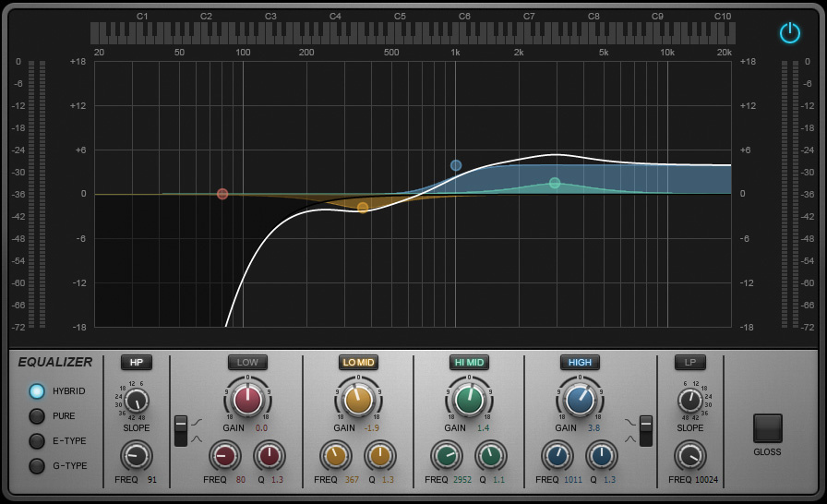827x504 pixels.
Task: Toggle the equalizer power button
Action: (789, 33)
